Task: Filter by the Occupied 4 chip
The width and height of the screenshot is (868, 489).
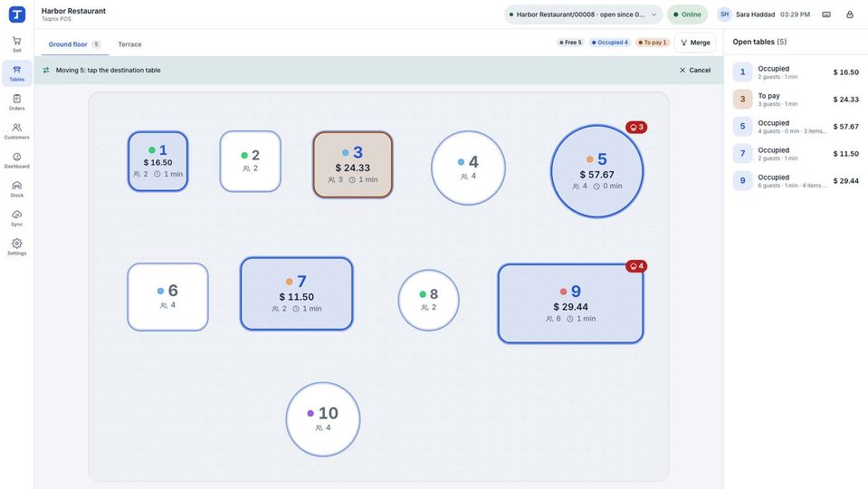Action: [609, 43]
